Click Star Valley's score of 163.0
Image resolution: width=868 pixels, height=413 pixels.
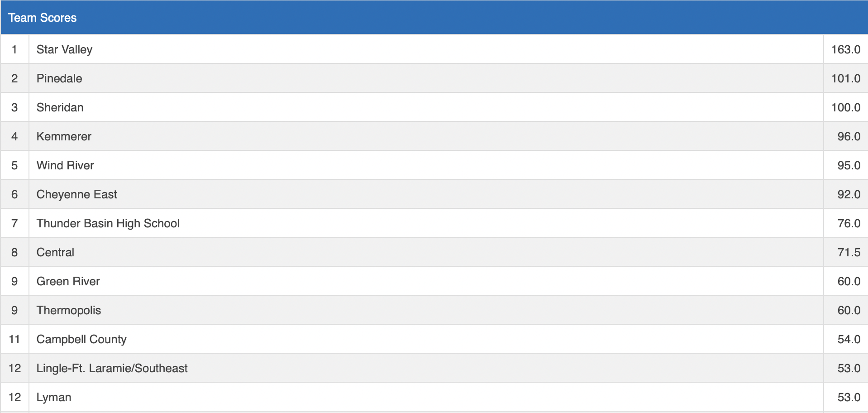[x=845, y=49]
